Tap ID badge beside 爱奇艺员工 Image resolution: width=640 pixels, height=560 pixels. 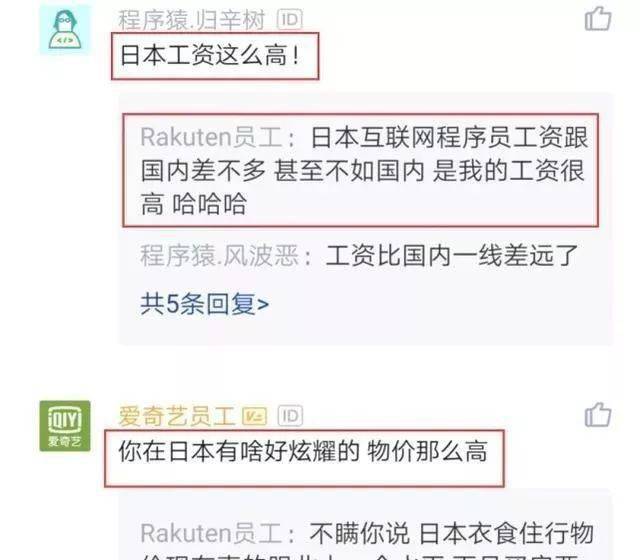(290, 416)
